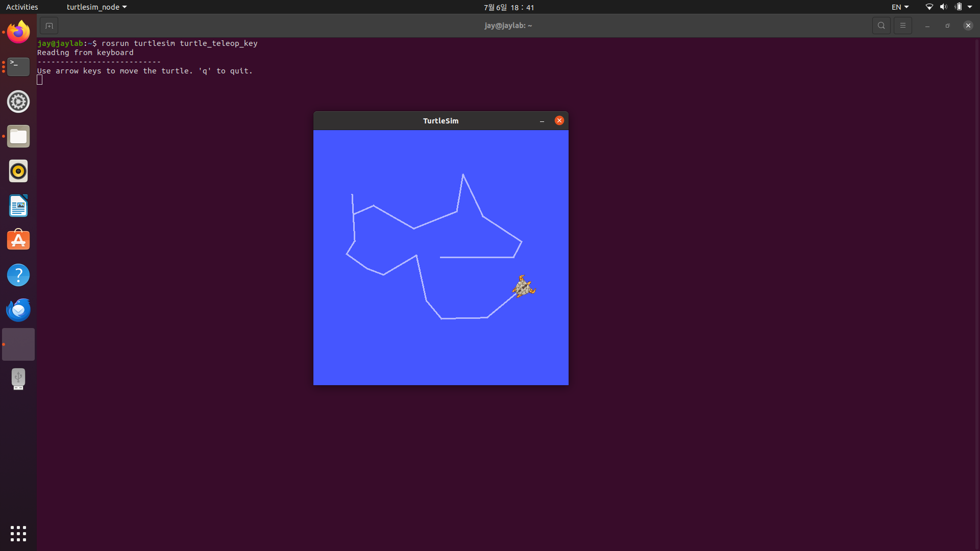Open turtlesim_node app menu

tap(96, 7)
